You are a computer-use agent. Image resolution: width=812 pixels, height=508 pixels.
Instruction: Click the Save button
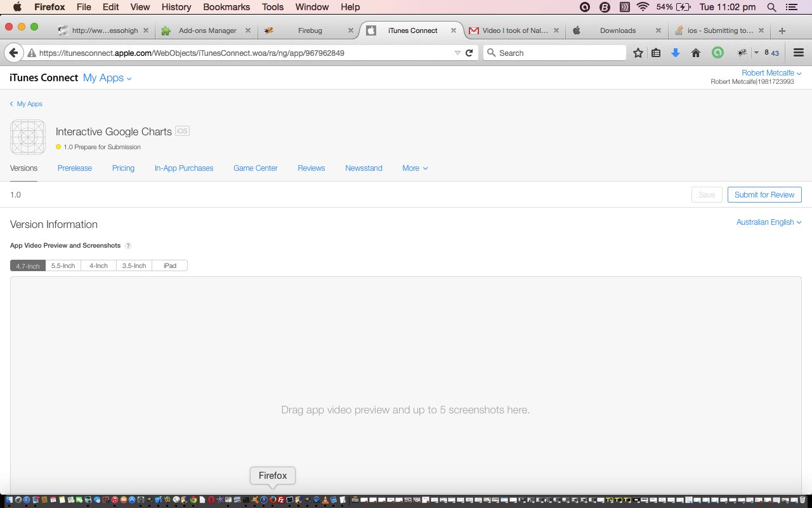[x=707, y=195]
